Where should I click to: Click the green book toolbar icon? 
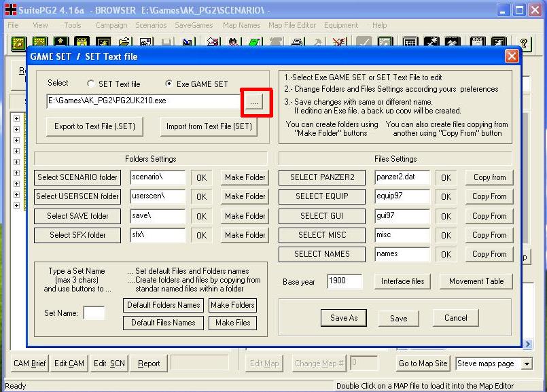pos(255,43)
